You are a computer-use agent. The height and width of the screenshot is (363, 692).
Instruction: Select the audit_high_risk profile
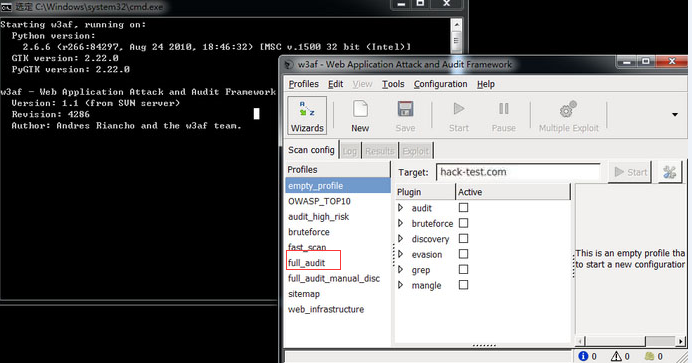338,217
